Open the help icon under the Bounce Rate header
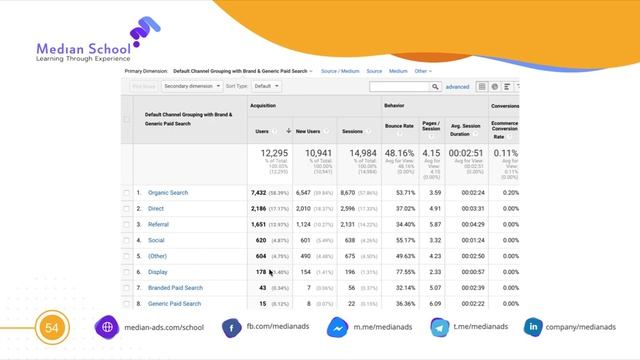Image resolution: width=640 pixels, height=360 pixels. coord(399,134)
